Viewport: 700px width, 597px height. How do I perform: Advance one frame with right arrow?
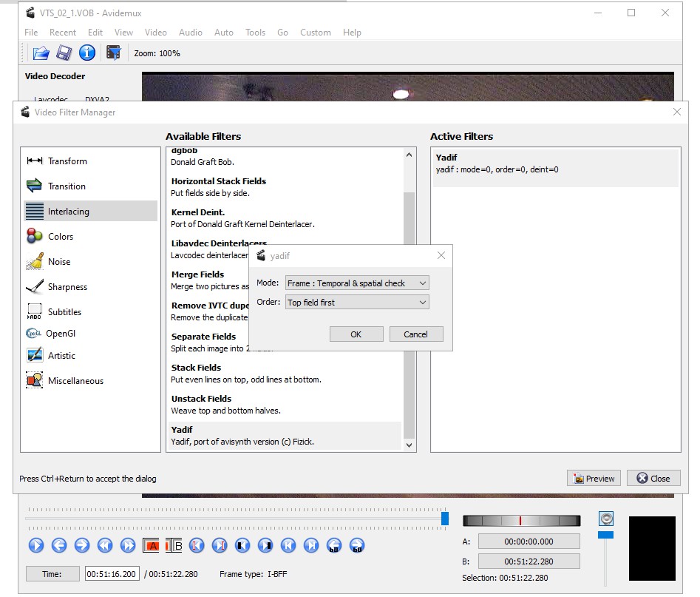tap(82, 545)
